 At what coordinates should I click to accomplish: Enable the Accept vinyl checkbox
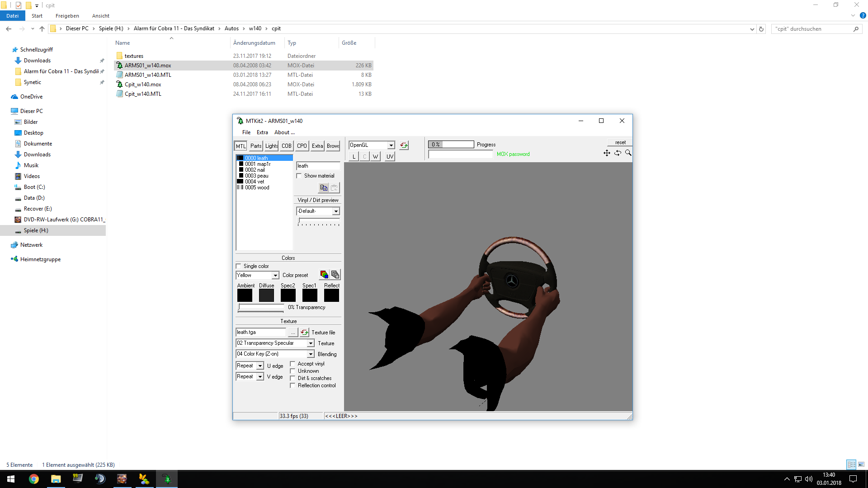click(292, 364)
